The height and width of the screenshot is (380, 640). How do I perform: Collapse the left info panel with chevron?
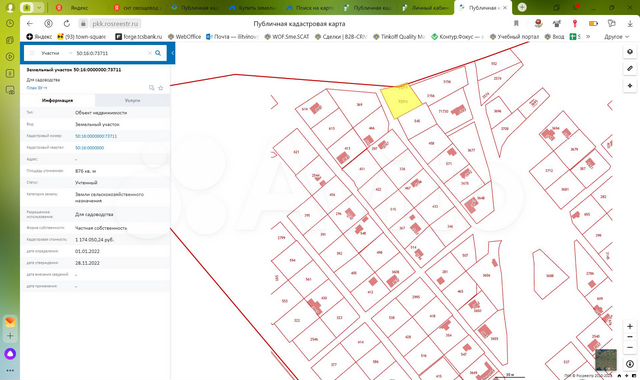click(173, 53)
